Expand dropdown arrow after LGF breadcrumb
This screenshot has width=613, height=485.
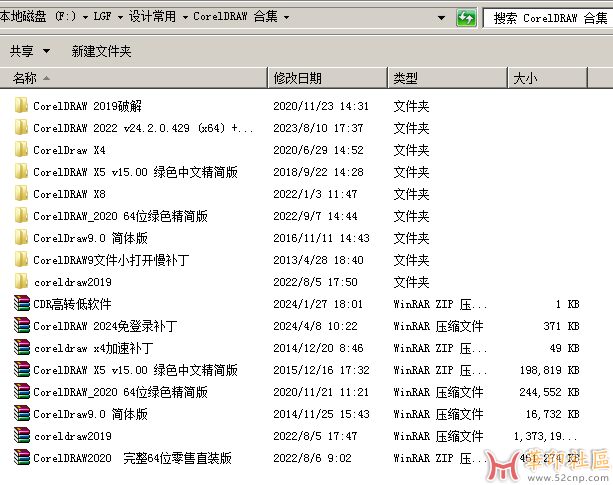point(120,17)
